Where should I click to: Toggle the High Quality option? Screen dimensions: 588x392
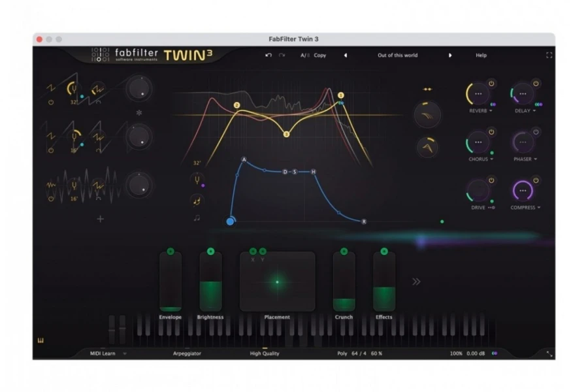(x=265, y=353)
